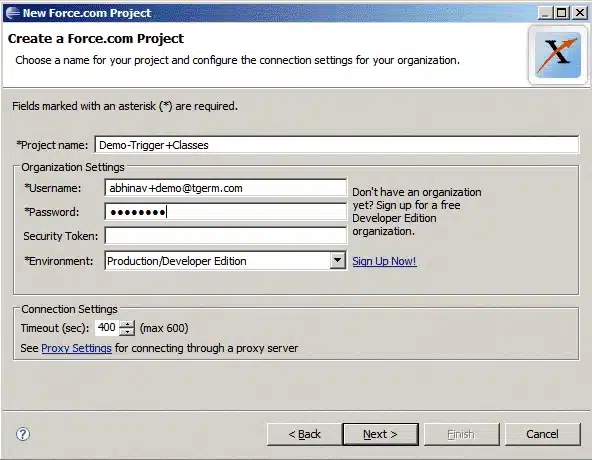Click the Eclipse title bar icon
592x460 pixels.
[x=13, y=13]
